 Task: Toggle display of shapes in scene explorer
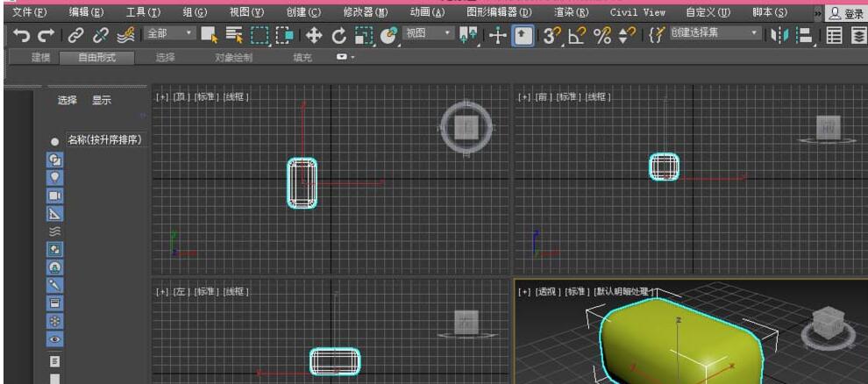(55, 160)
